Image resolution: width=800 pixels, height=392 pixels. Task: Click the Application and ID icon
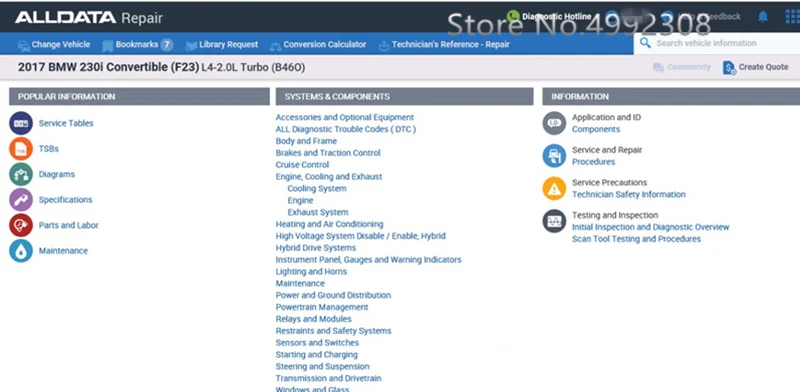click(554, 123)
